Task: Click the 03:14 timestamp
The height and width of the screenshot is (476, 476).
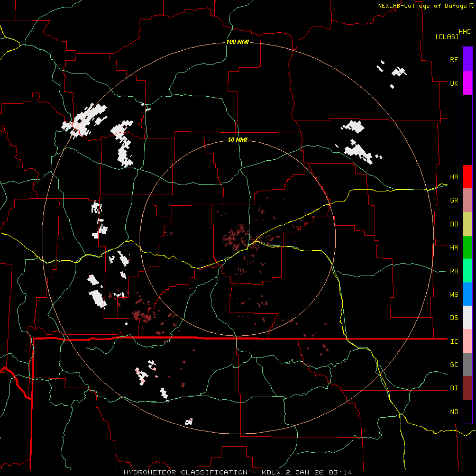Action: (340, 472)
